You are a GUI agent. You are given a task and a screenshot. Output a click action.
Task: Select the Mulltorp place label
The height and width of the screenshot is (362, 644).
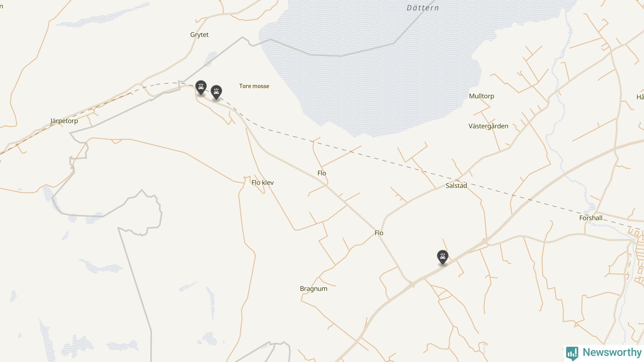click(x=481, y=96)
